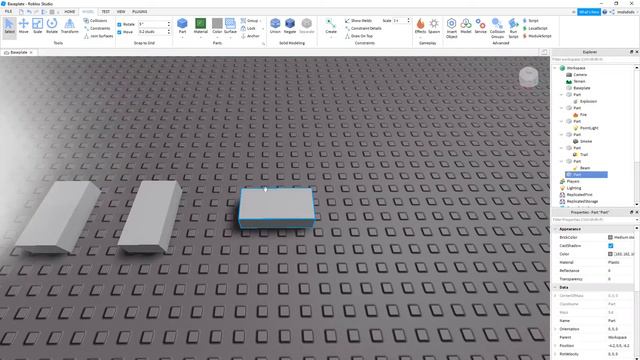Insert a ModuleScript

tap(537, 36)
